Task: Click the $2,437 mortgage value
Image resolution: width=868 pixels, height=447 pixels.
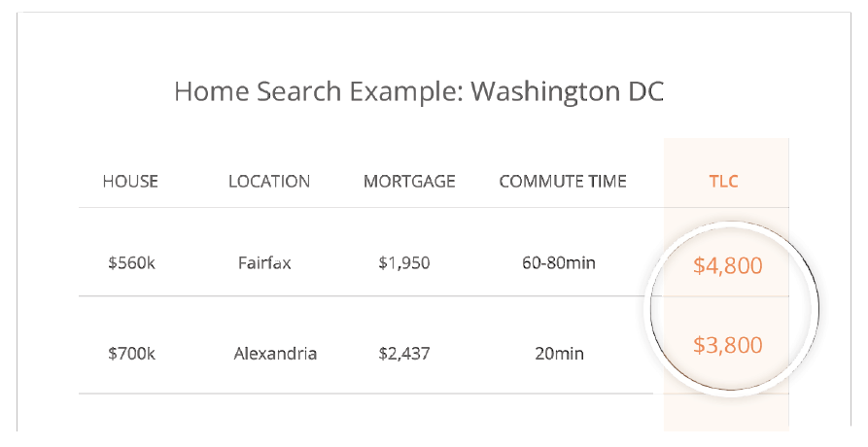Action: point(404,354)
